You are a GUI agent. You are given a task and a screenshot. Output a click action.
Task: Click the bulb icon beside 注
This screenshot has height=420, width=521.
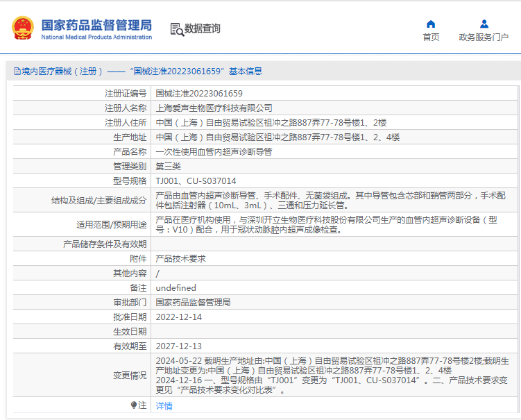(x=134, y=405)
